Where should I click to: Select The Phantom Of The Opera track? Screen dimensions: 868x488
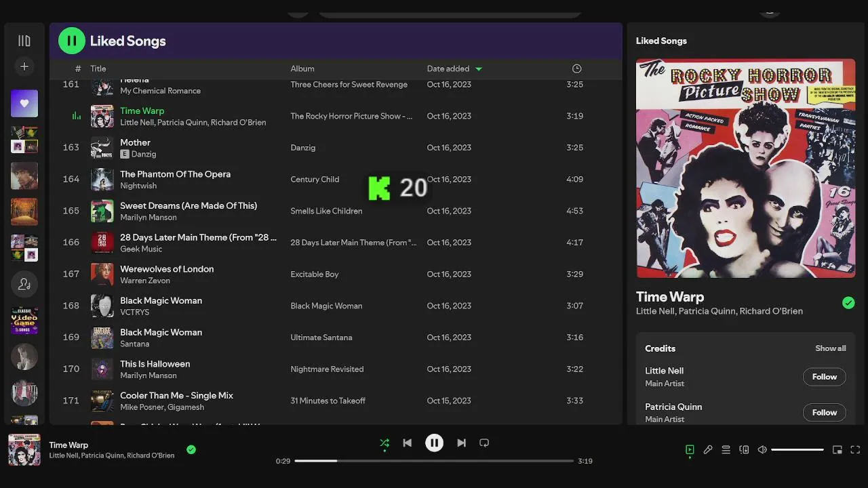coord(336,179)
